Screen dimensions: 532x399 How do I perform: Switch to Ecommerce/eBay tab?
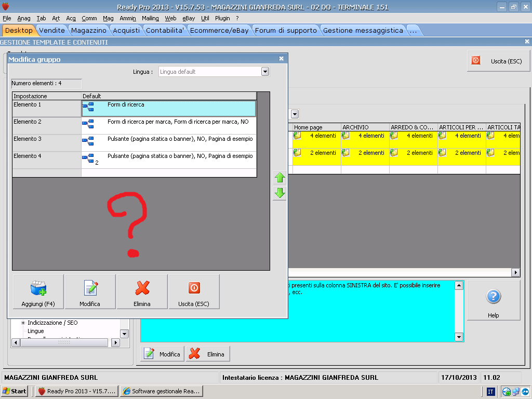[220, 31]
